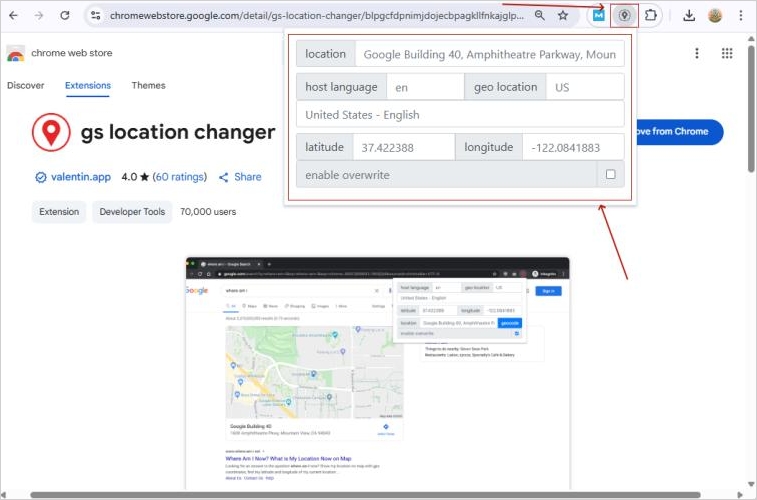
Task: Open the Chrome extensions puzzle menu
Action: pos(651,16)
